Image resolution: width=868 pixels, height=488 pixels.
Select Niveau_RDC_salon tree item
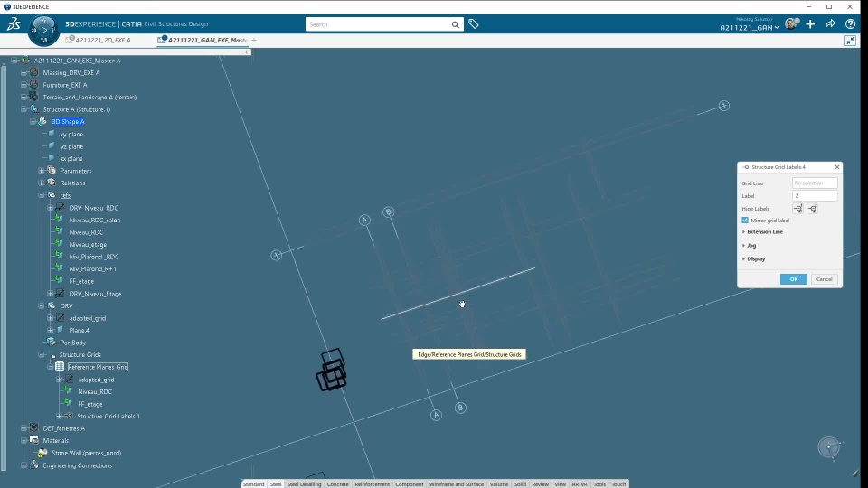pyautogui.click(x=95, y=220)
